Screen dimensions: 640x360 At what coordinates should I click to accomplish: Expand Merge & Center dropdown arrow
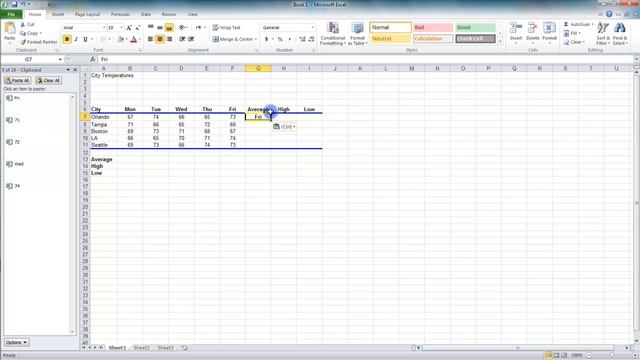(256, 39)
